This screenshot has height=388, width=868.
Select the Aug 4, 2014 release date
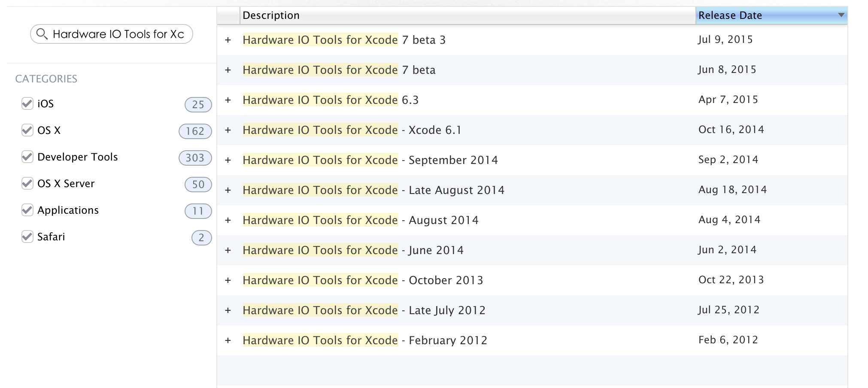(x=729, y=220)
